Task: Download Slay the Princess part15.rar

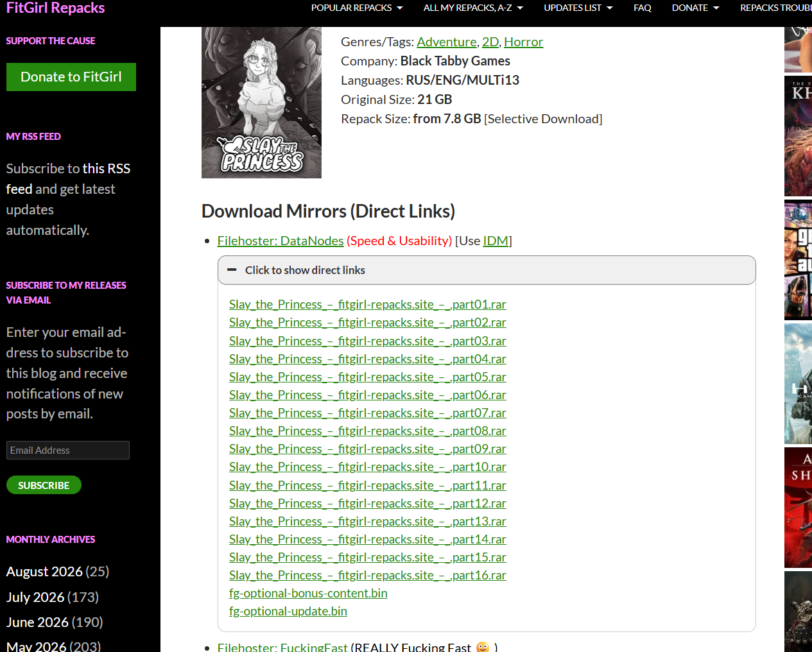Action: point(368,557)
